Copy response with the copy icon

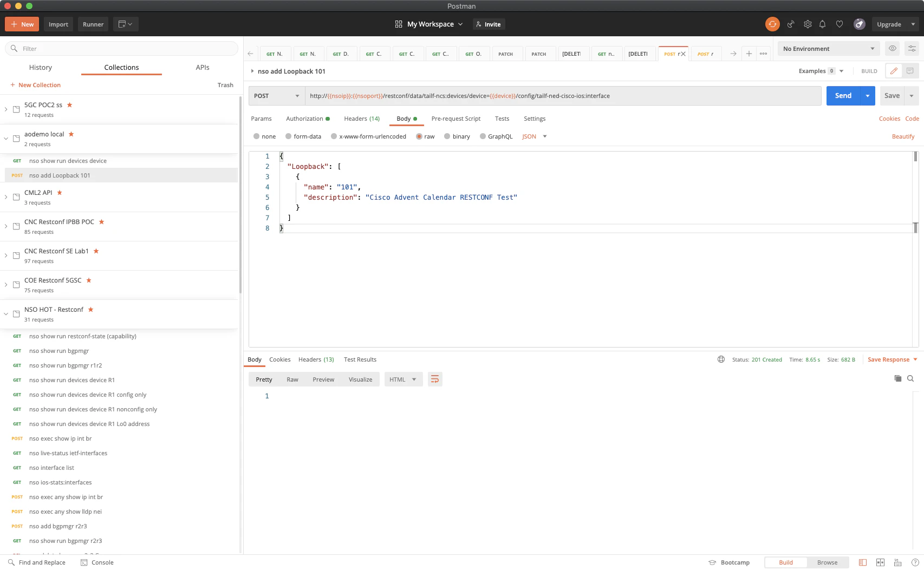898,378
